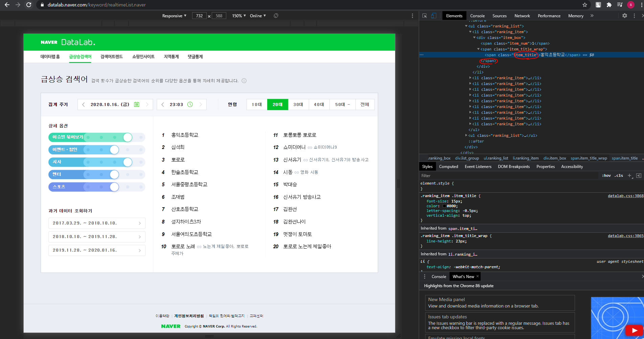Click Styles filter input field
This screenshot has width=644, height=339.
click(509, 175)
